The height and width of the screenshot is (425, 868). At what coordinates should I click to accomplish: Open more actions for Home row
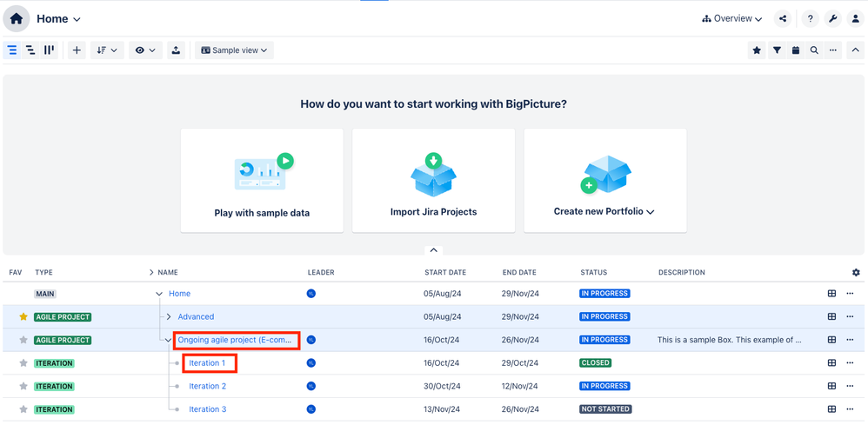coord(851,294)
